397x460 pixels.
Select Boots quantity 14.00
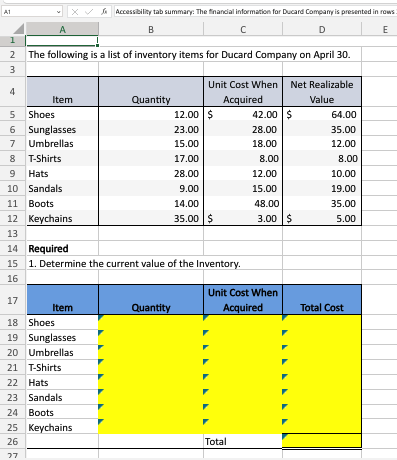tap(151, 203)
